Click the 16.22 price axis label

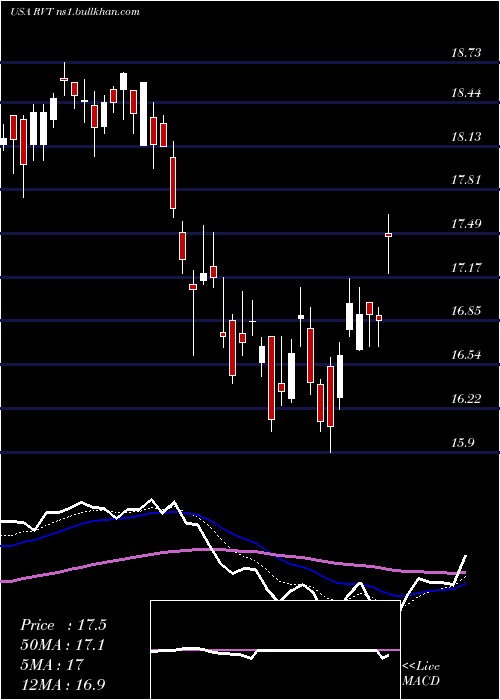click(466, 398)
